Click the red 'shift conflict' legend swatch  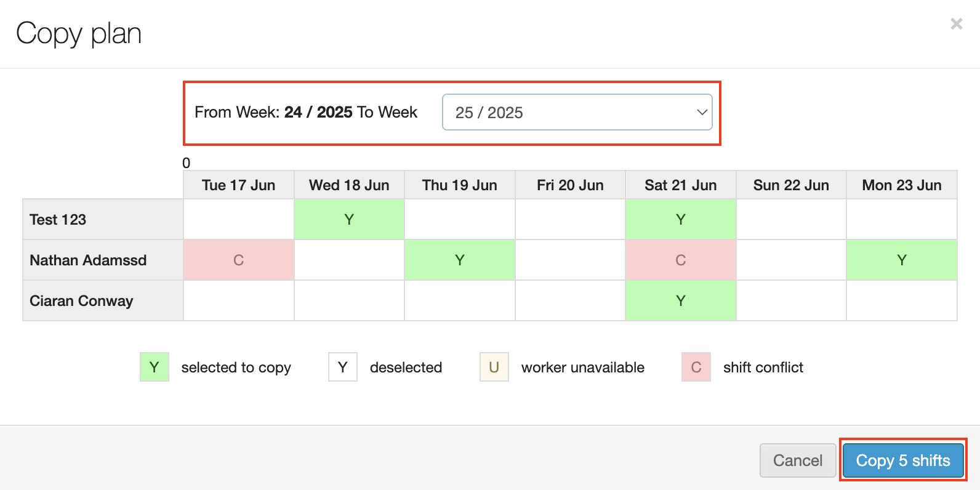point(696,367)
